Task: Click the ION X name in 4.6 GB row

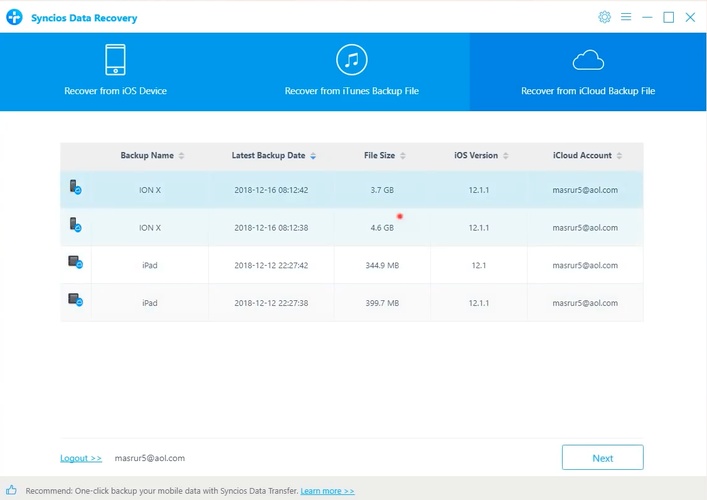Action: point(150,228)
